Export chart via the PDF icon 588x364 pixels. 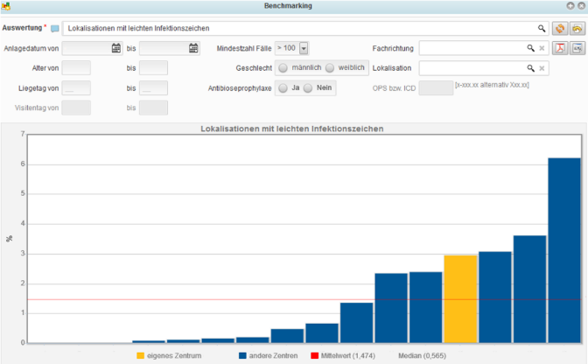click(559, 48)
